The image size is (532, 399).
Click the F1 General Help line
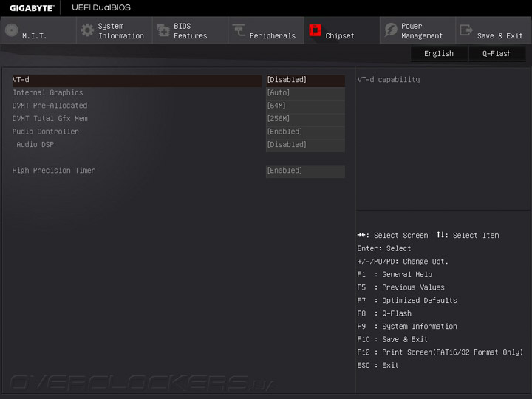395,274
